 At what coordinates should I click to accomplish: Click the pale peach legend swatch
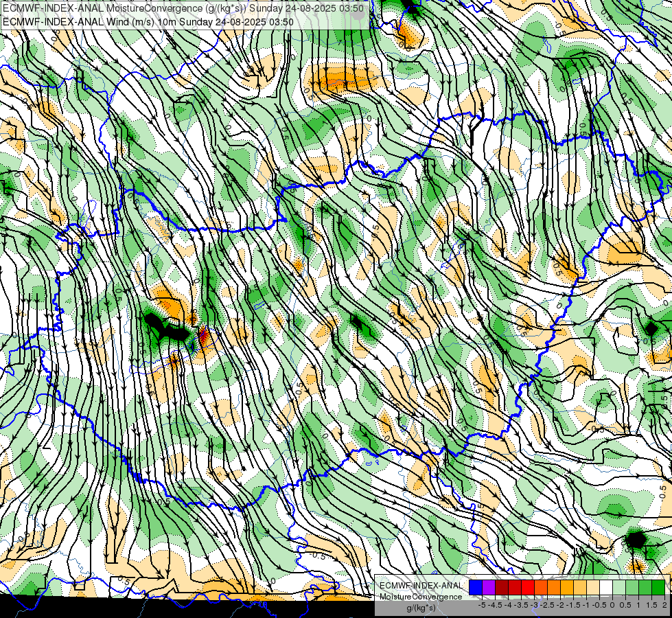[593, 587]
